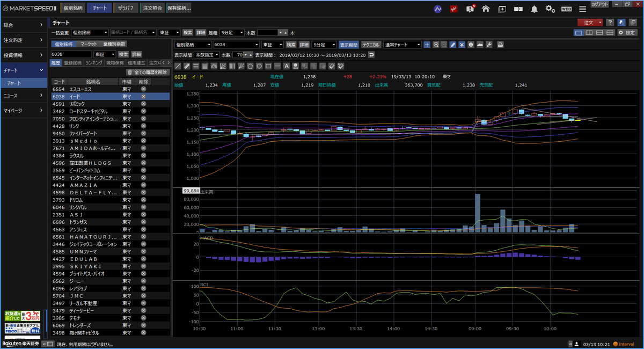Click 詳細 in the history panel
The width and height of the screenshot is (644, 349).
(x=136, y=54)
